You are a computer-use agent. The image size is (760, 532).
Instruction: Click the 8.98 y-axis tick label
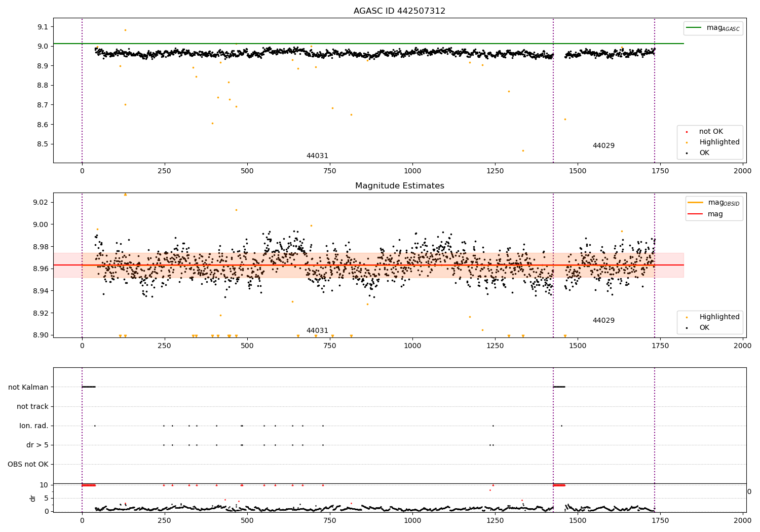point(41,247)
